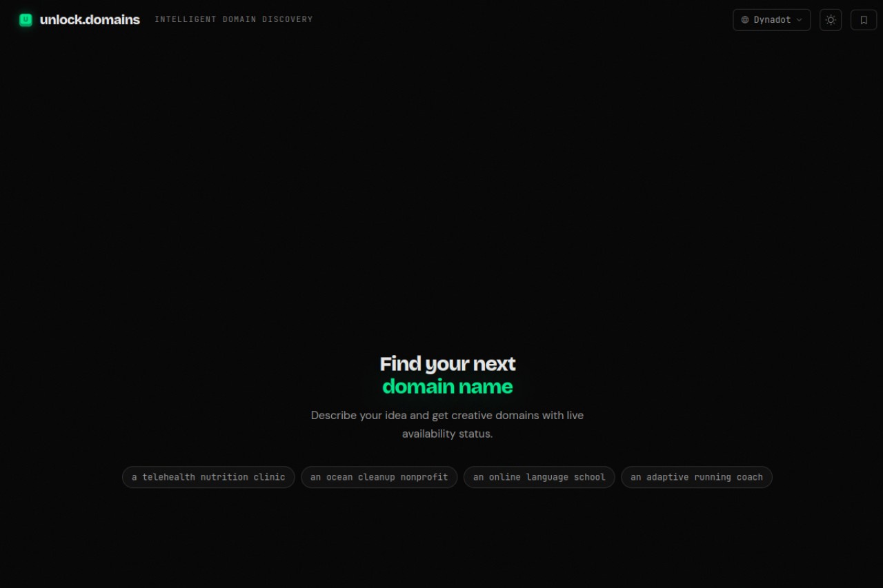
Task: Click the 'INTELLIGENT DOMAIN DISCOVERY' tagline text
Action: [234, 19]
